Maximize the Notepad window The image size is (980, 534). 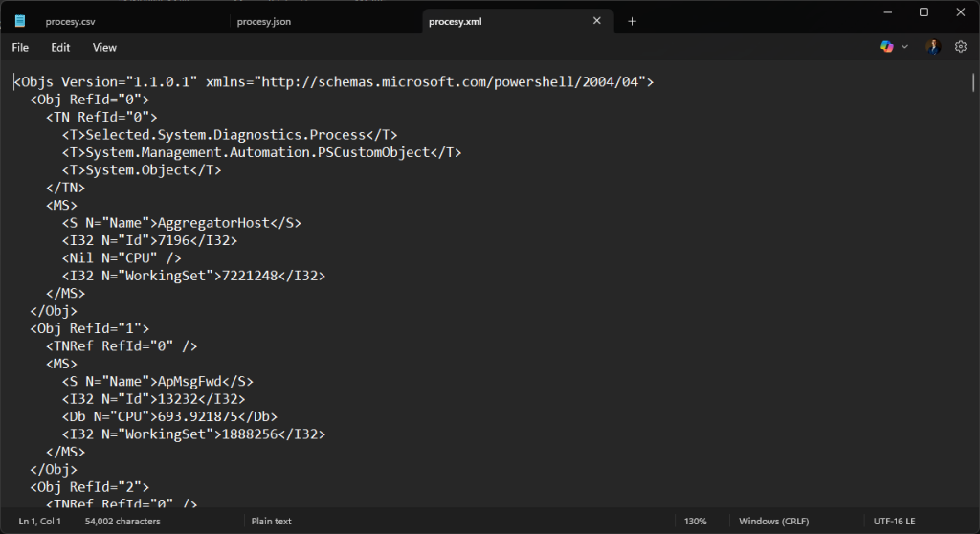tap(924, 12)
